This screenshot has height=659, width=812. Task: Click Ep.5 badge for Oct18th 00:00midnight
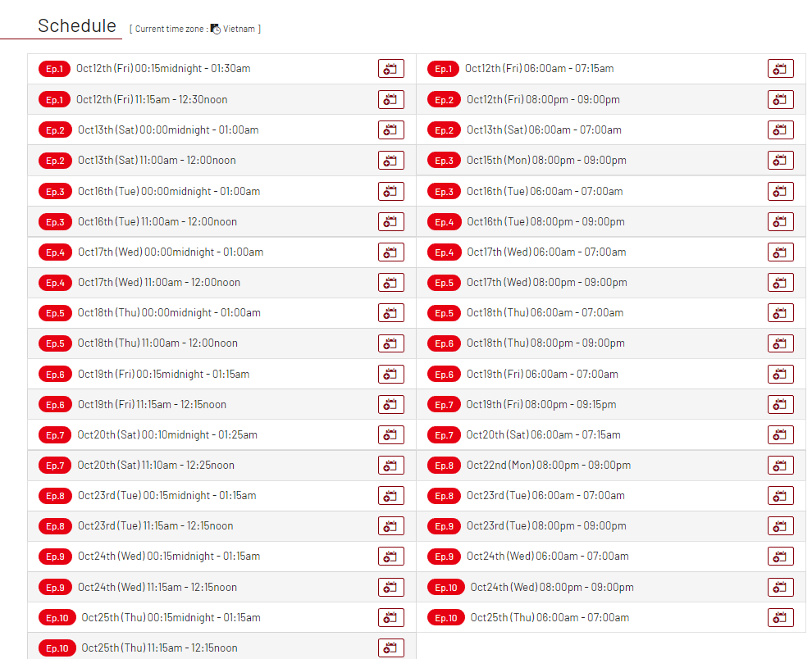[55, 313]
